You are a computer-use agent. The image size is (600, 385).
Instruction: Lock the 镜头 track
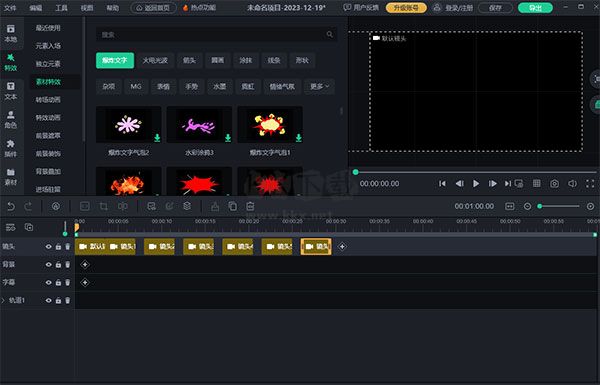[x=58, y=247]
